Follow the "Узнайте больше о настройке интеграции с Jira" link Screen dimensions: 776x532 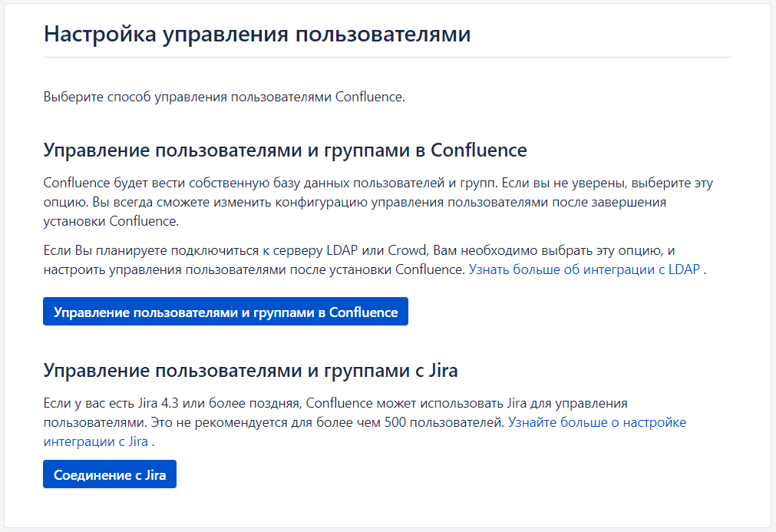pyautogui.click(x=596, y=422)
